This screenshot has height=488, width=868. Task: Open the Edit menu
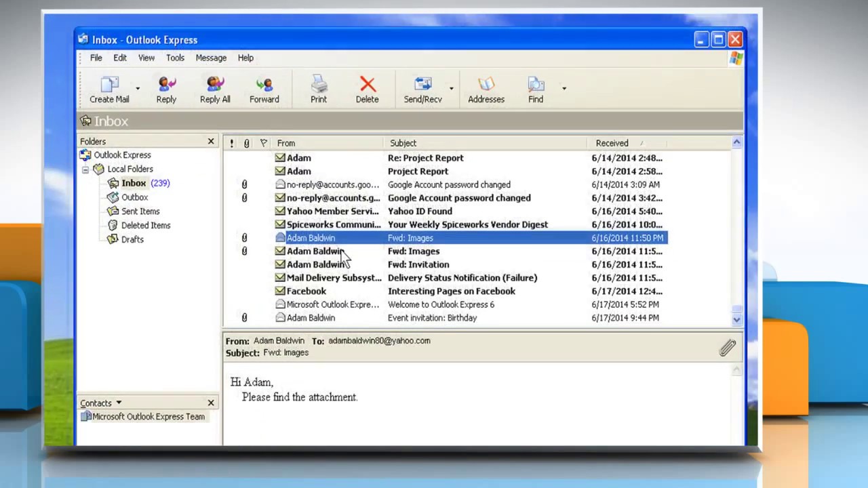point(120,58)
